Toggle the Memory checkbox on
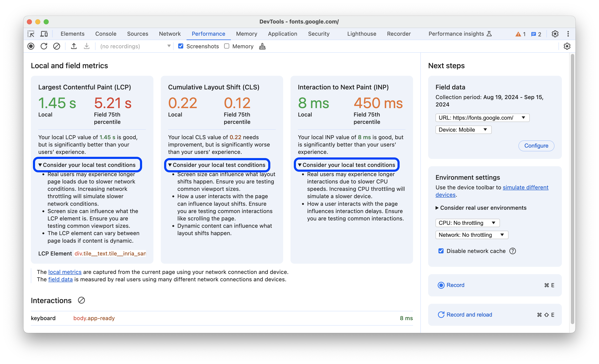Viewport: 599px width, 364px height. click(x=226, y=46)
